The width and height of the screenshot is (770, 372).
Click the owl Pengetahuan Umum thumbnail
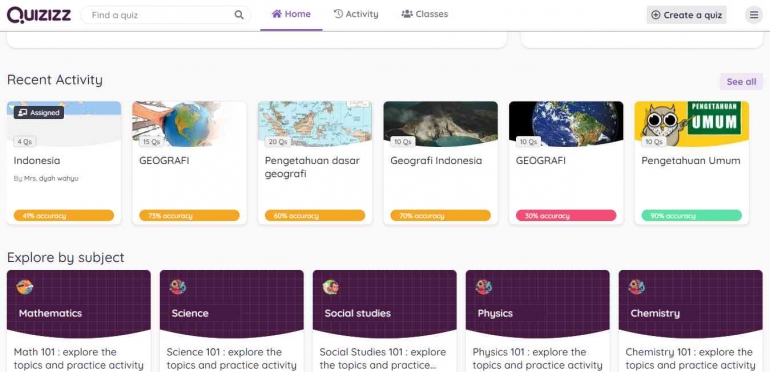point(691,124)
